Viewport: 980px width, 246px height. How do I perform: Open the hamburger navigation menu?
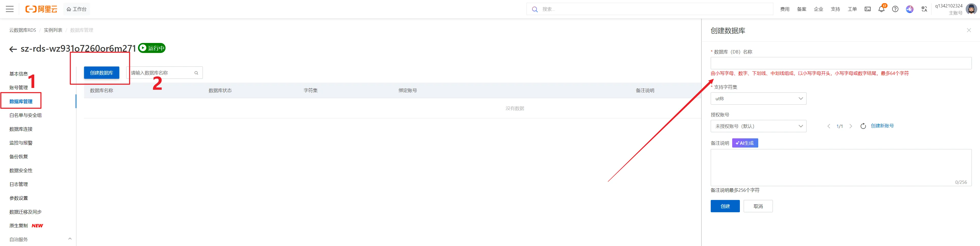[x=9, y=9]
